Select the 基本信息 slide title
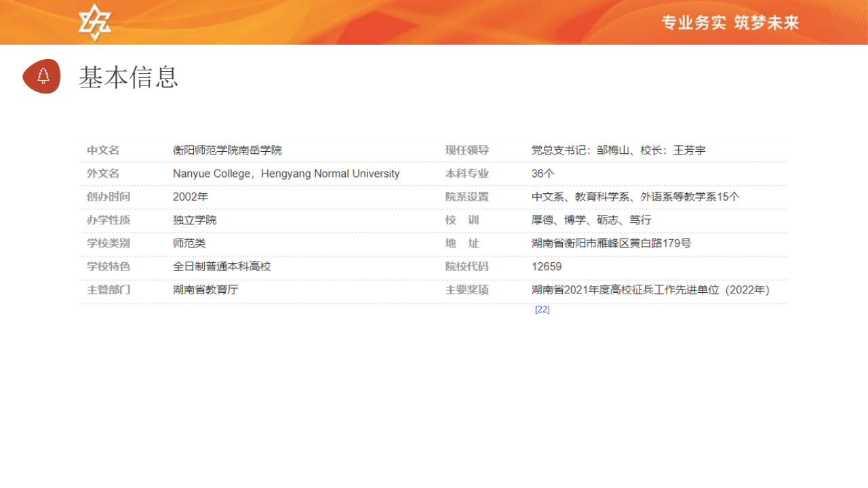 pos(129,77)
